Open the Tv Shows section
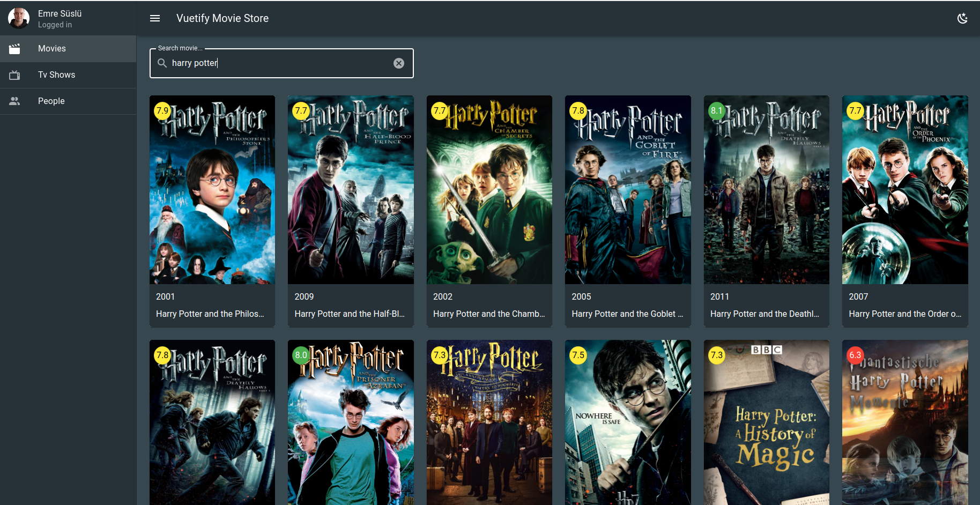This screenshot has height=505, width=980. [56, 75]
